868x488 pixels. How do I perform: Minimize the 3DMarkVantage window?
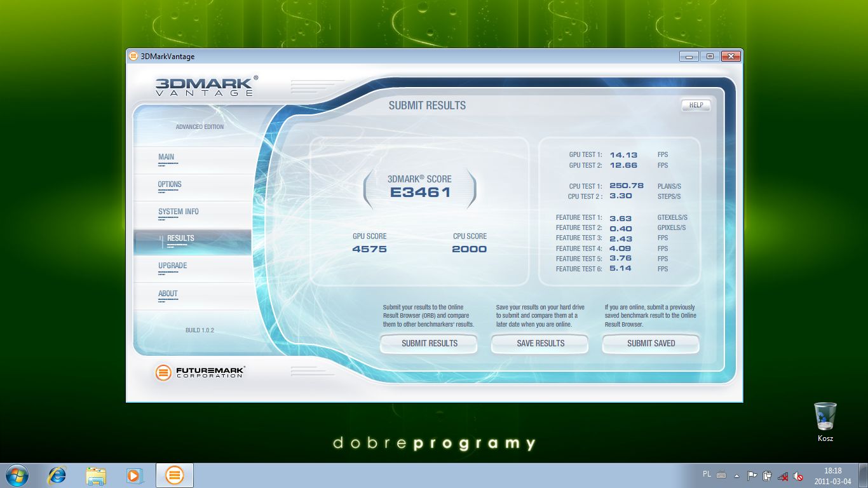(x=689, y=56)
